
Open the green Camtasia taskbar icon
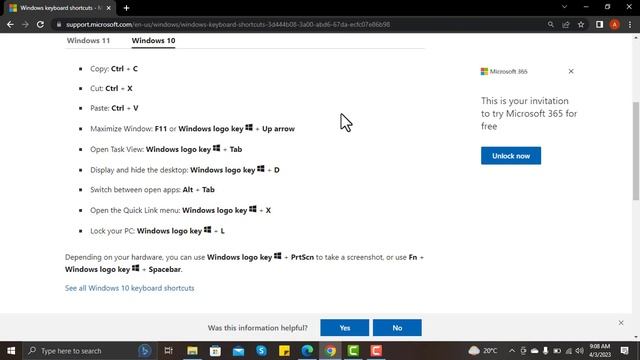pyautogui.click(x=353, y=351)
